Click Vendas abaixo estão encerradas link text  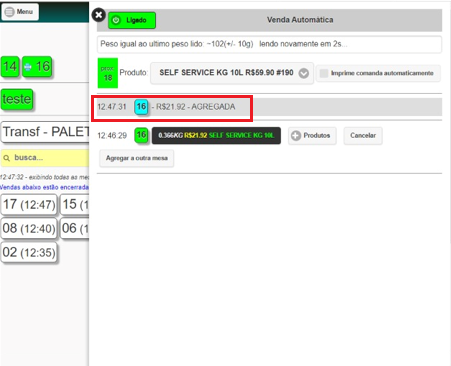(44, 187)
